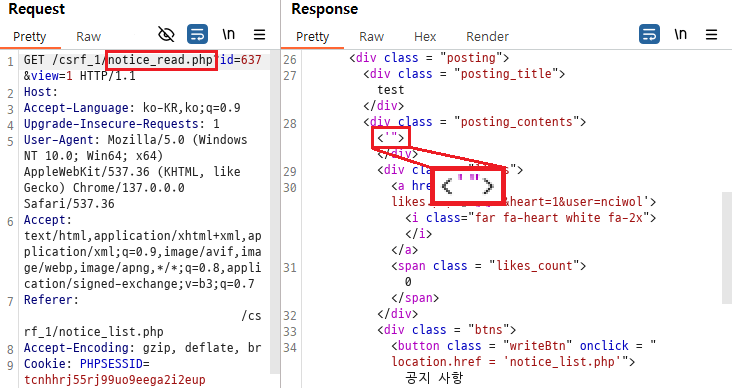
Task: Click the "btns" class value
Action: [x=488, y=330]
